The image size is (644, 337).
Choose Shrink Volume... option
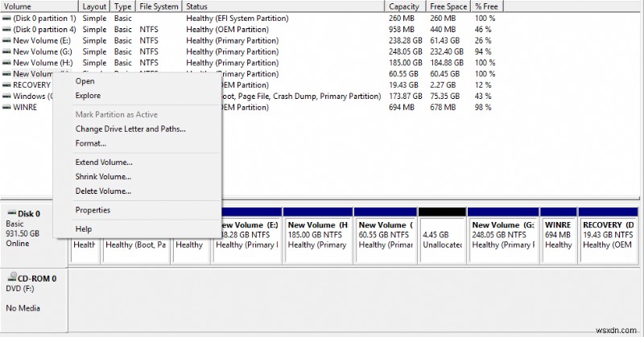[103, 176]
